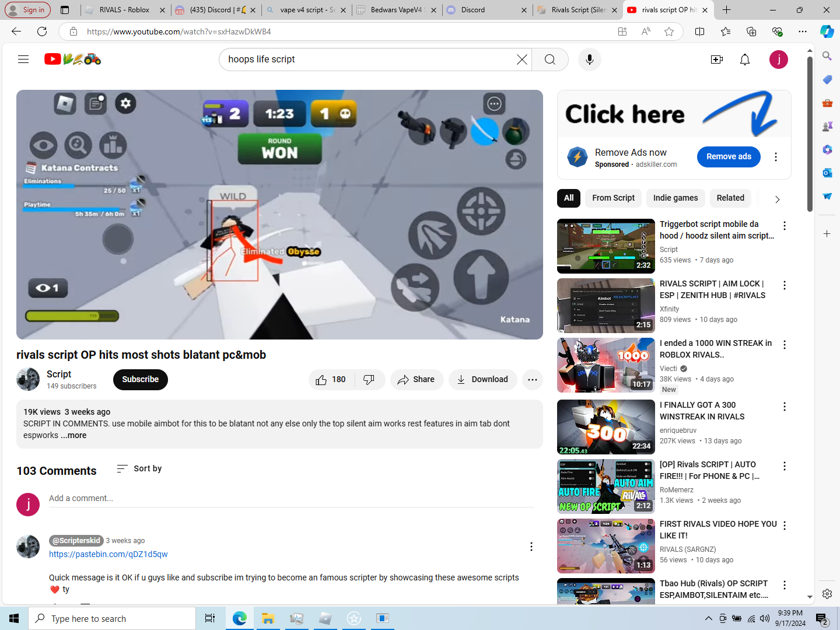
Task: Click the Remove ads button
Action: (729, 157)
